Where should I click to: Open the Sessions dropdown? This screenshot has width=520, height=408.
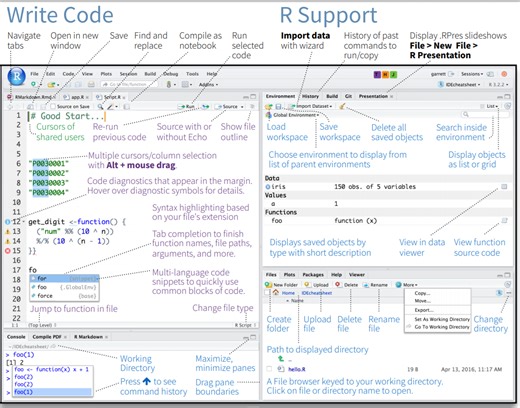[472, 74]
